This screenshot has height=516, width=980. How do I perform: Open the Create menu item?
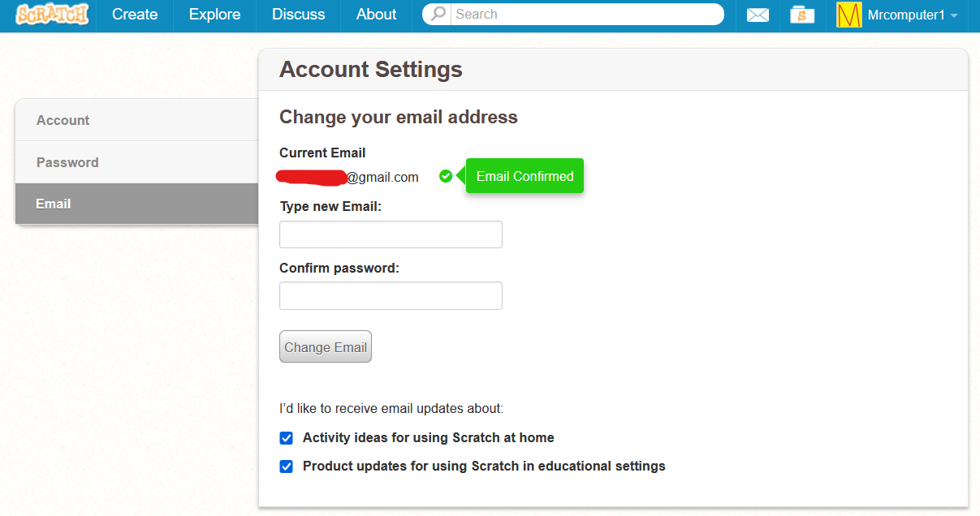135,15
